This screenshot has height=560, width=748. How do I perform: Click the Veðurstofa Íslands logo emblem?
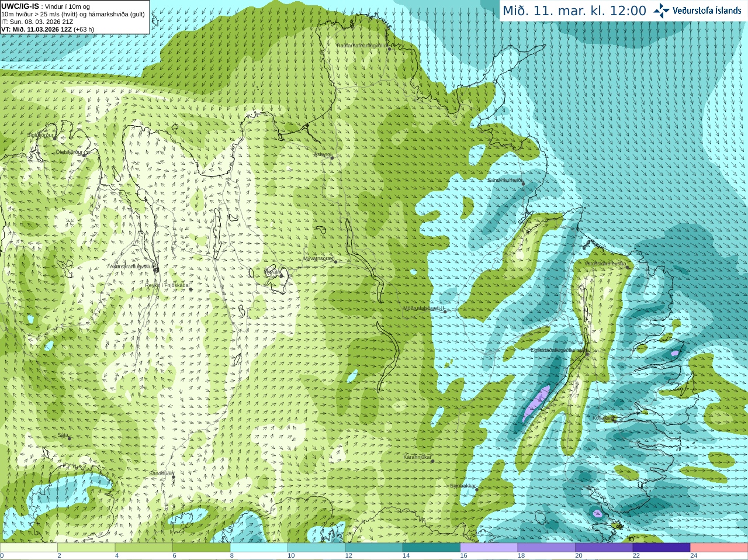[x=662, y=11]
